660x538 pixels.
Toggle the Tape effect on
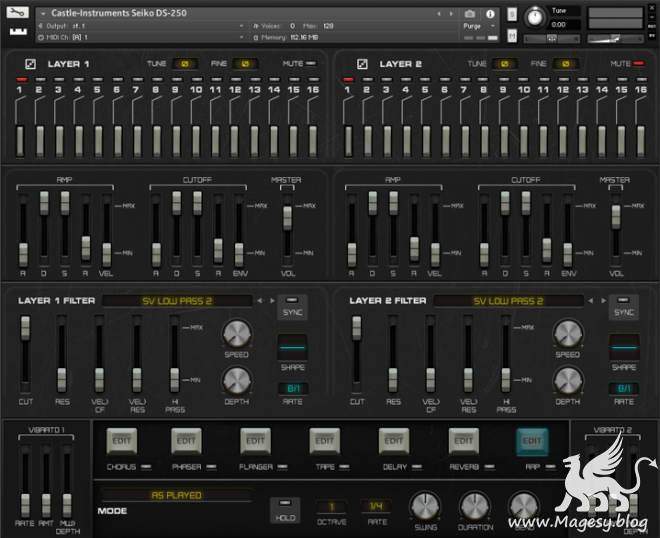(x=344, y=467)
